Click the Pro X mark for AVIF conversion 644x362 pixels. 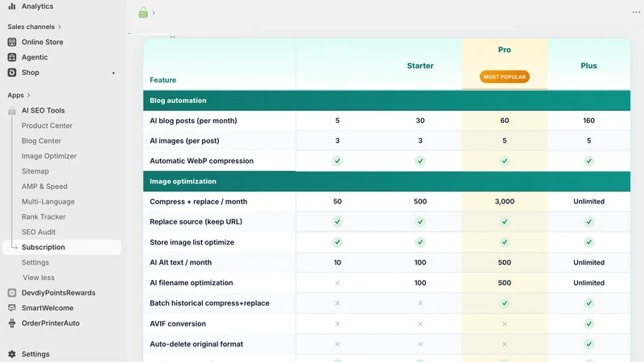505,323
